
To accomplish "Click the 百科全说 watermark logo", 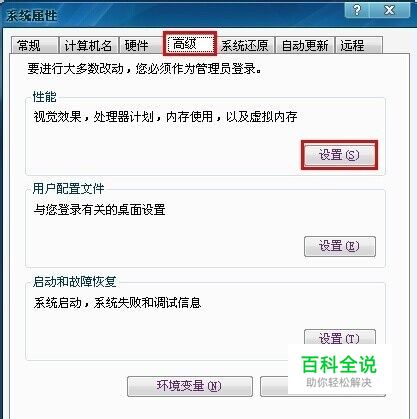I will click(x=339, y=371).
